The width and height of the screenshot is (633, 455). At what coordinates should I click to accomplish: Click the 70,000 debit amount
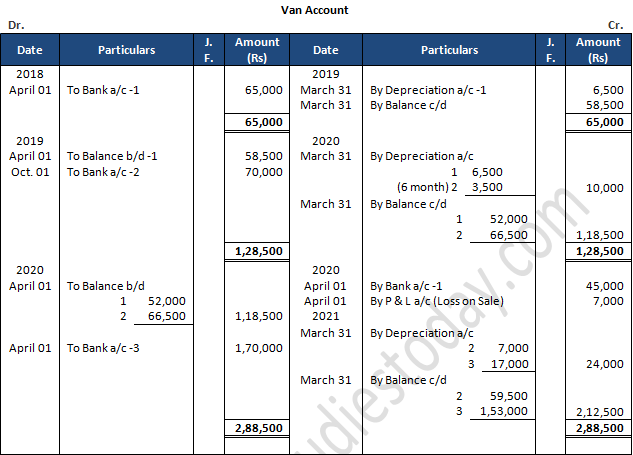(264, 172)
